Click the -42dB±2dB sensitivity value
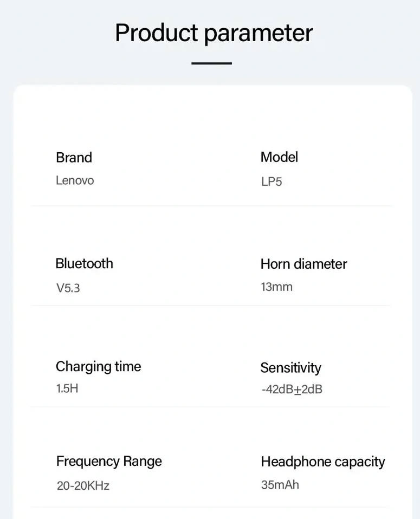Image resolution: width=420 pixels, height=519 pixels. pos(292,389)
